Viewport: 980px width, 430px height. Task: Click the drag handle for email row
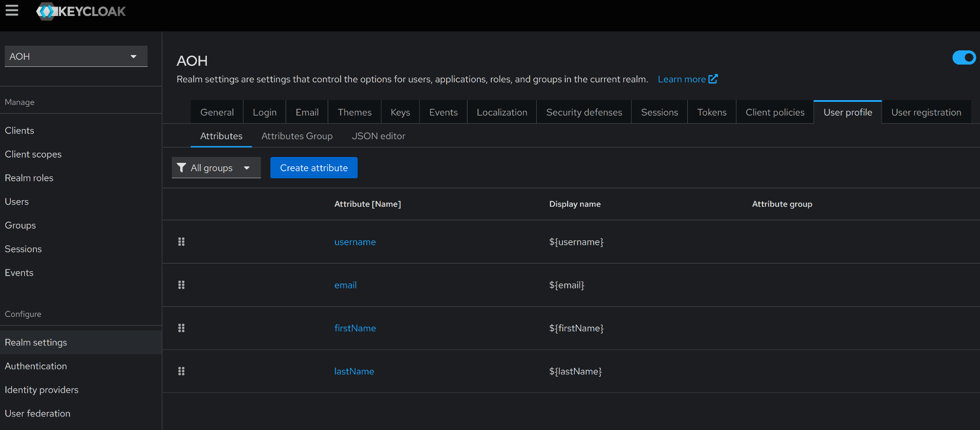[x=181, y=285]
